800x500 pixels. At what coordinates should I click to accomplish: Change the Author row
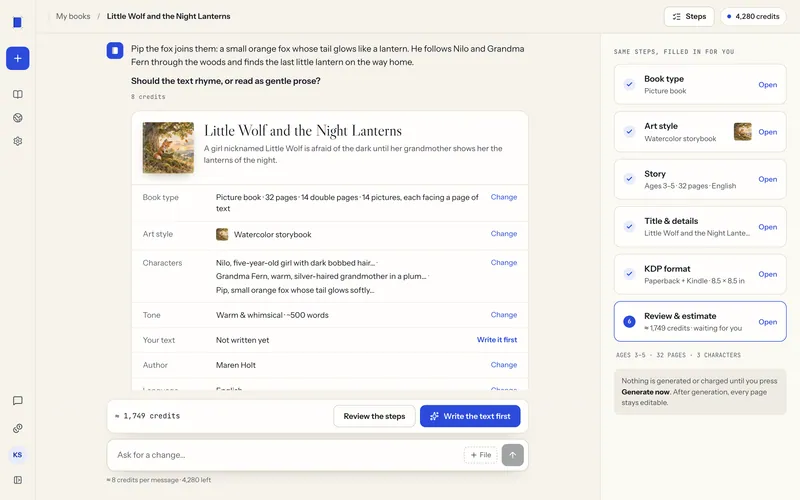tap(504, 365)
